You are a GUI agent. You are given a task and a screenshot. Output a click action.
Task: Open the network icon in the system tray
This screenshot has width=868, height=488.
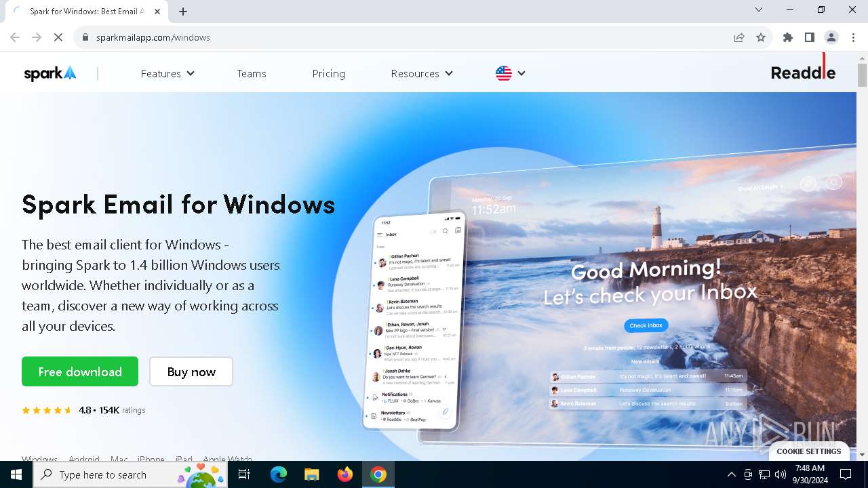764,474
